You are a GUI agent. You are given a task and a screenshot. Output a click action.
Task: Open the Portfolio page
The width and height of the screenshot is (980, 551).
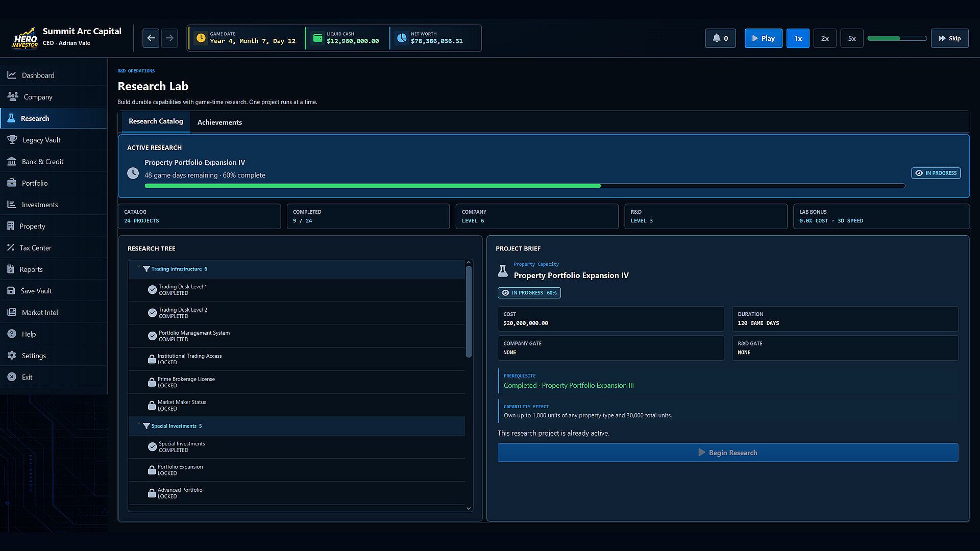(54, 183)
